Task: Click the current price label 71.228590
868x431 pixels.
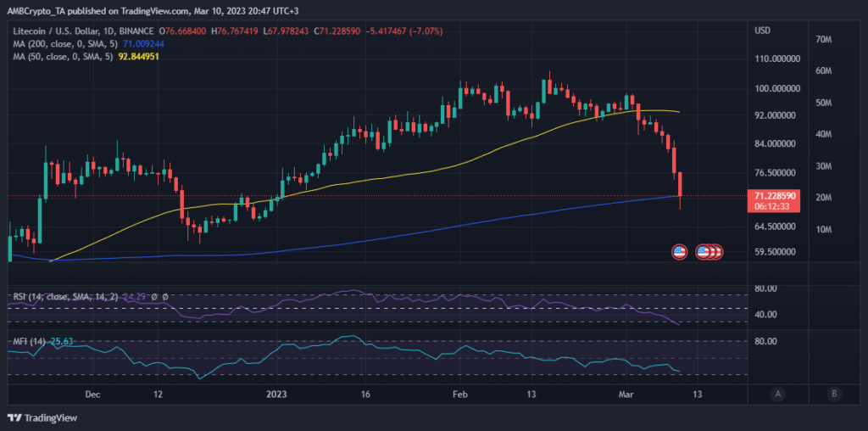Action: (x=776, y=196)
